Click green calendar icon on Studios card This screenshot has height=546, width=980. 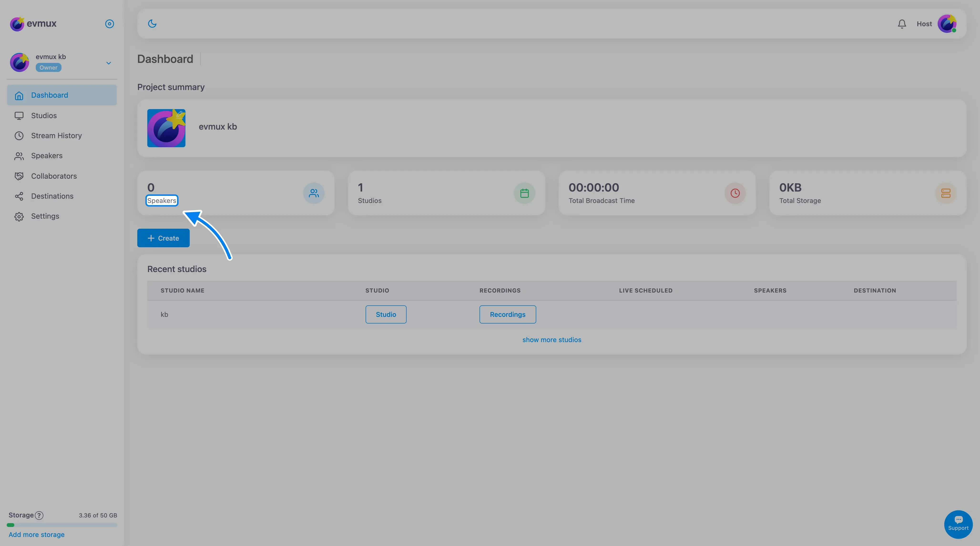(x=524, y=193)
